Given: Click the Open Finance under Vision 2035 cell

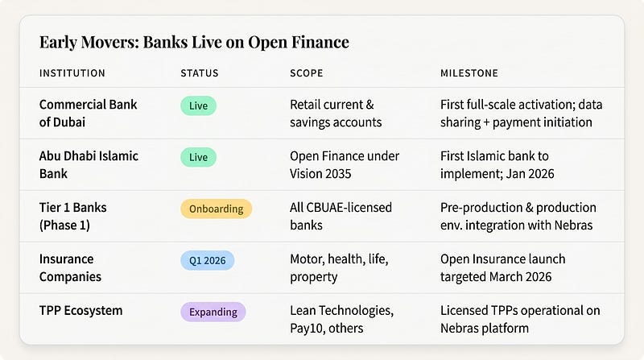Looking at the screenshot, I should [345, 165].
